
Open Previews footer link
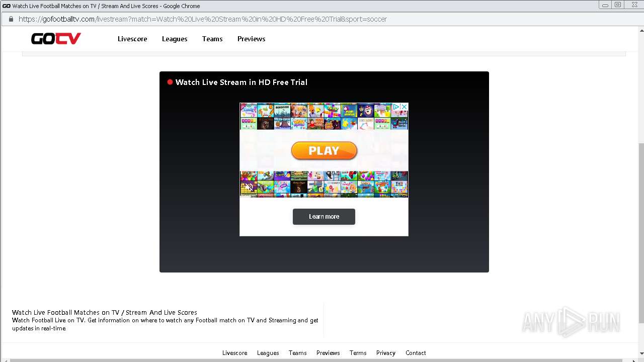[328, 353]
